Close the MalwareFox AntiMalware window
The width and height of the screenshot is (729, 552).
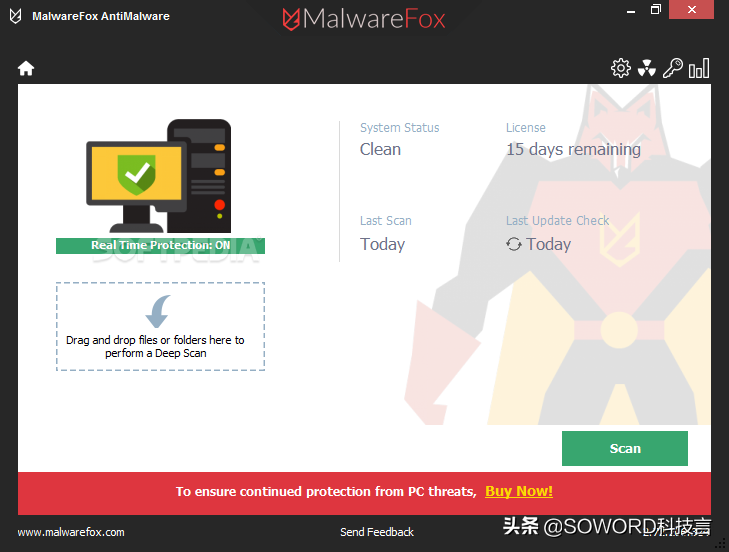(x=691, y=10)
